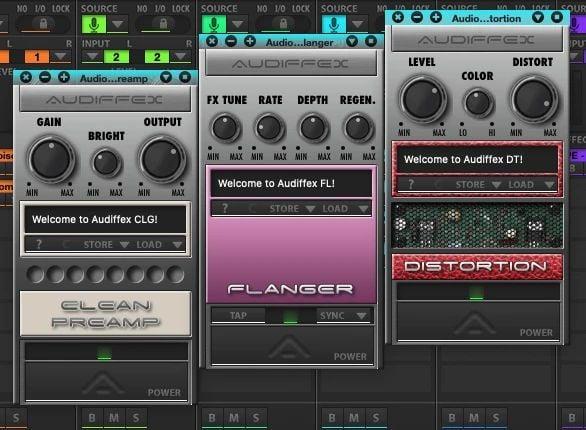Click the Distortion DISTORT knob
The height and width of the screenshot is (430, 586).
534,99
